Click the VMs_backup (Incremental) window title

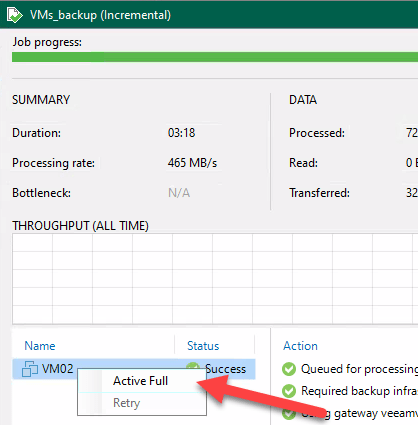click(100, 15)
